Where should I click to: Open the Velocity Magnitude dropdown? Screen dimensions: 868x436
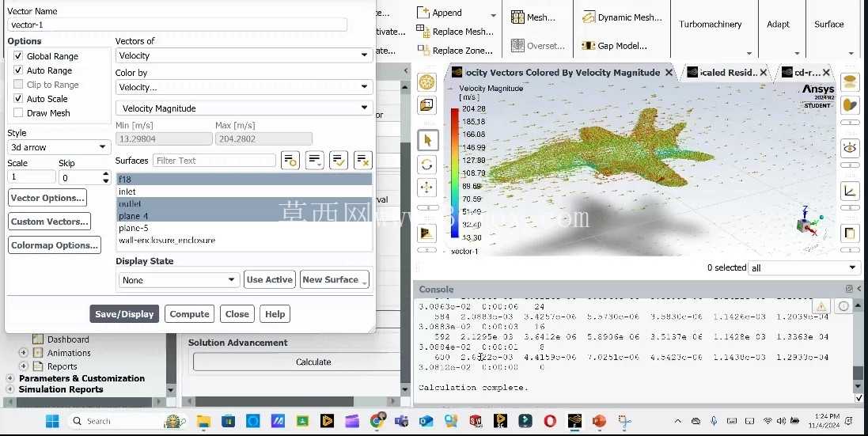[244, 108]
